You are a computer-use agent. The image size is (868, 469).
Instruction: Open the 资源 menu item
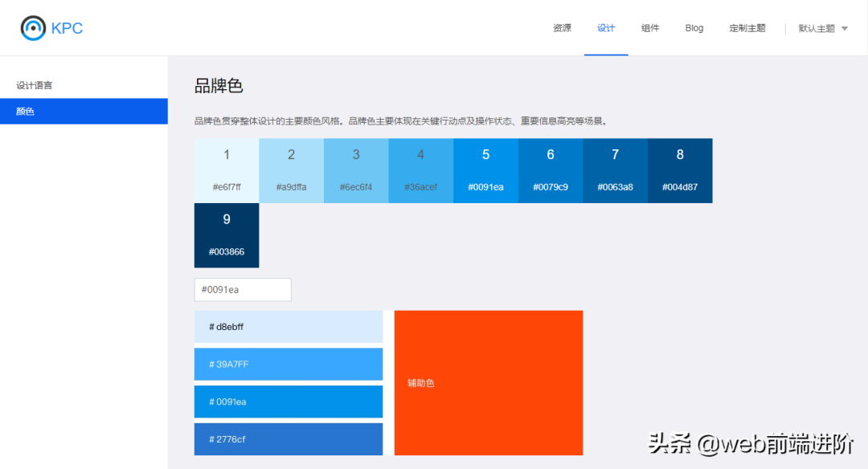562,28
